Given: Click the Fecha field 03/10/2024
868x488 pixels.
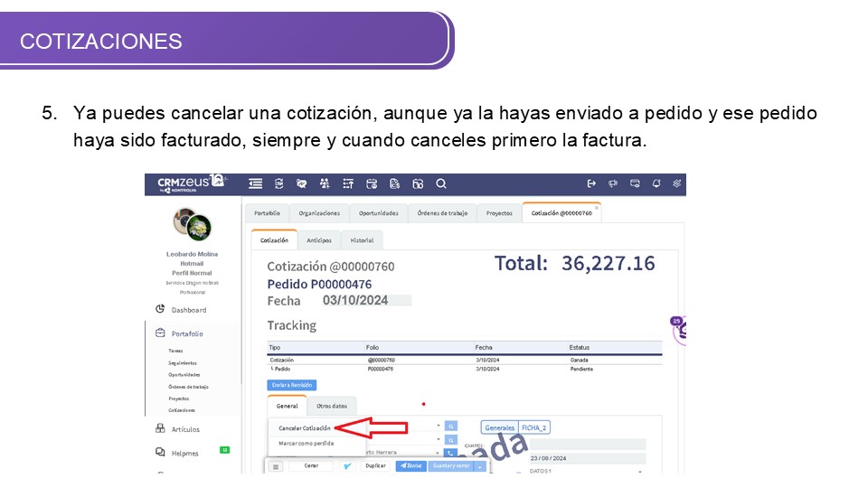Looking at the screenshot, I should [x=366, y=300].
